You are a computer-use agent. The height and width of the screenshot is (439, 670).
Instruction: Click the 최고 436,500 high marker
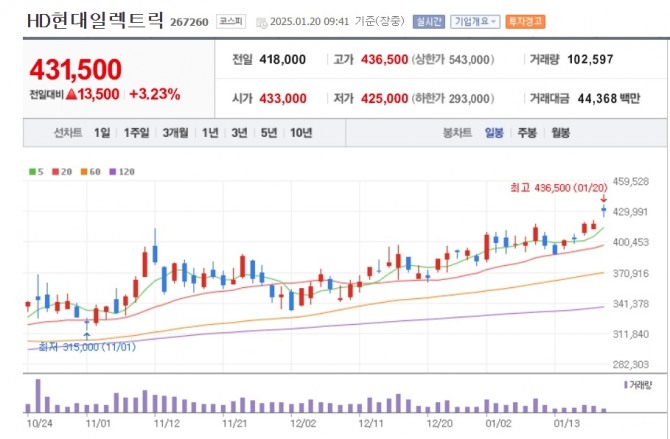(x=558, y=188)
